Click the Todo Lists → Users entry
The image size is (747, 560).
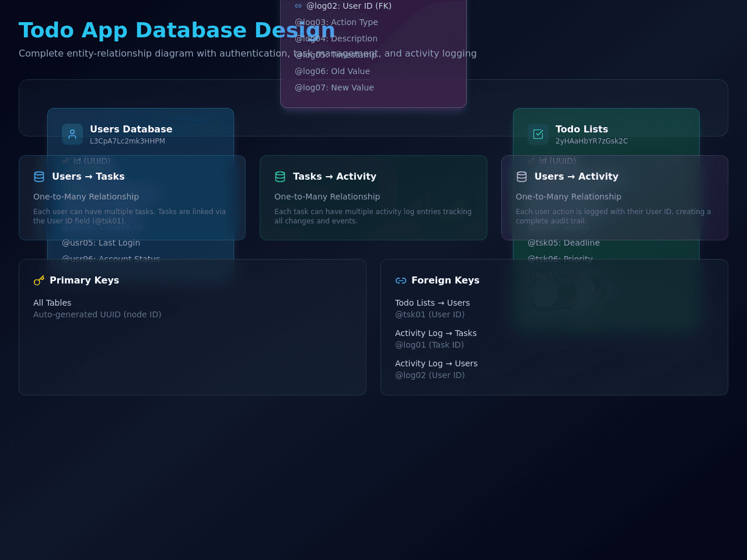432,303
